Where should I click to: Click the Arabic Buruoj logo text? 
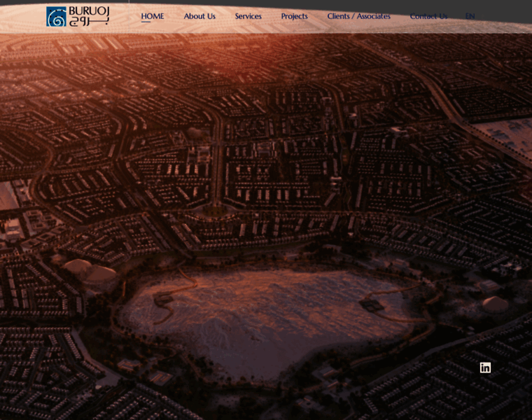89,22
